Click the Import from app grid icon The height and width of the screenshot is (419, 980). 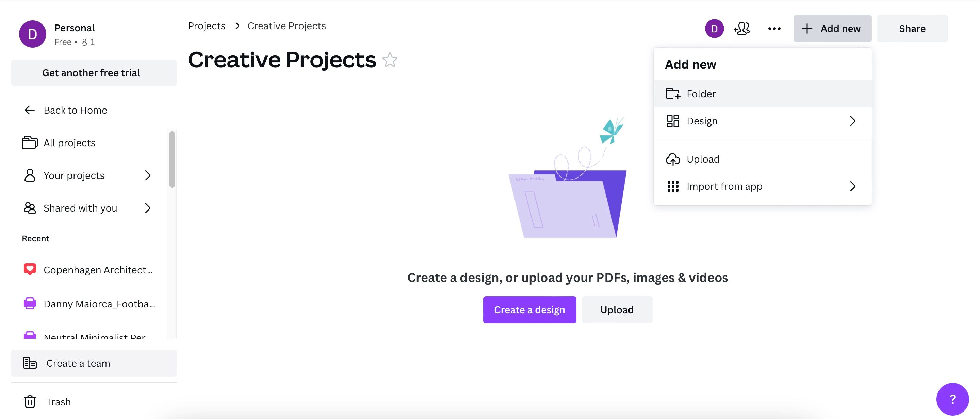pyautogui.click(x=673, y=186)
